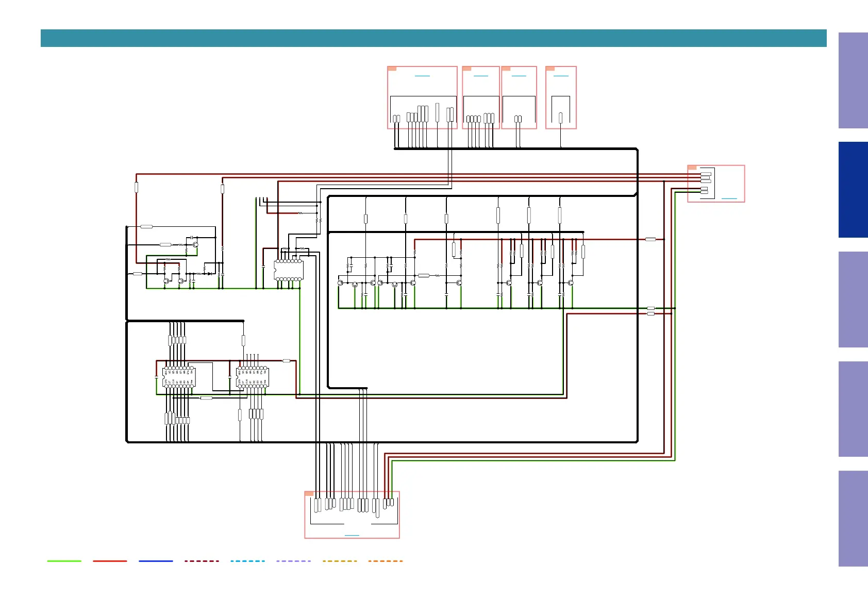Click the dashed orange legend line
This screenshot has width=868, height=614.
(386, 561)
